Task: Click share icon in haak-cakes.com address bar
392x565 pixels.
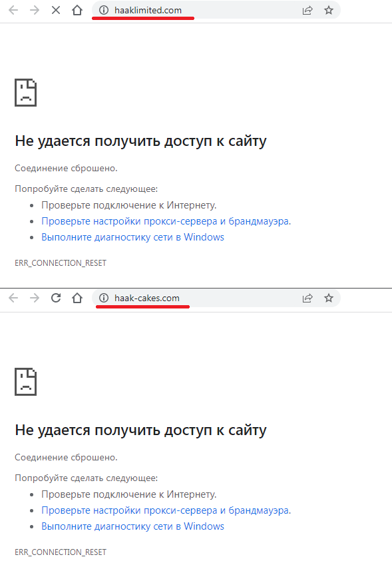Action: (x=307, y=298)
